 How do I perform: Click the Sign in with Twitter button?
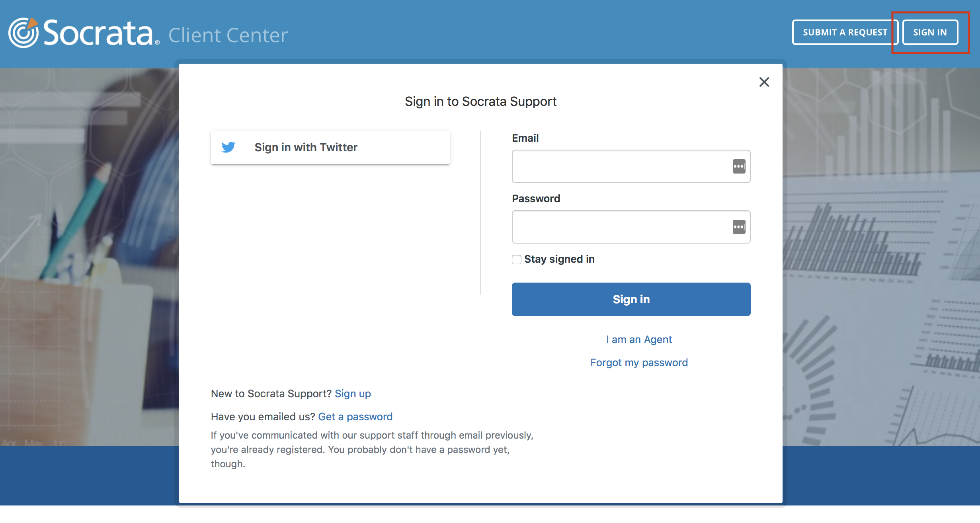point(330,147)
